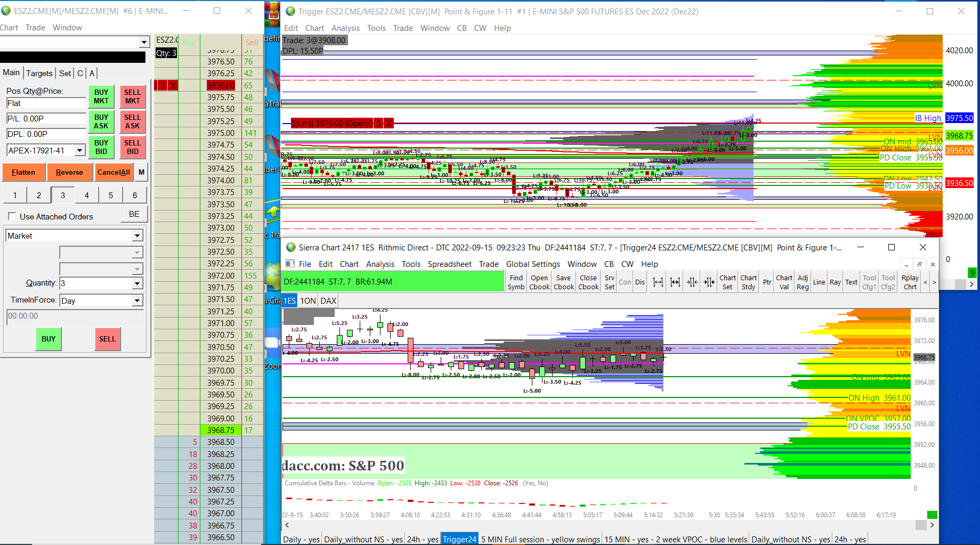Screen dimensions: 980x545
Task: Switch to the Set tab in trade window
Action: 65,73
